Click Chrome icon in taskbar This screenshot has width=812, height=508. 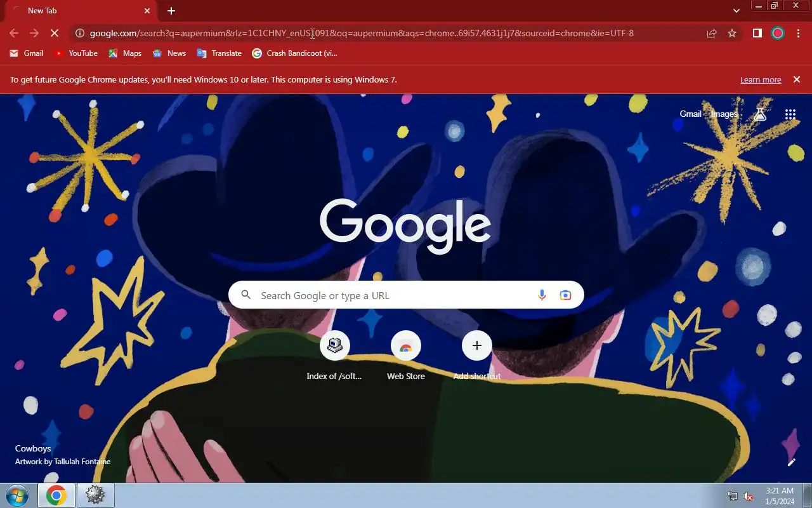pos(56,495)
